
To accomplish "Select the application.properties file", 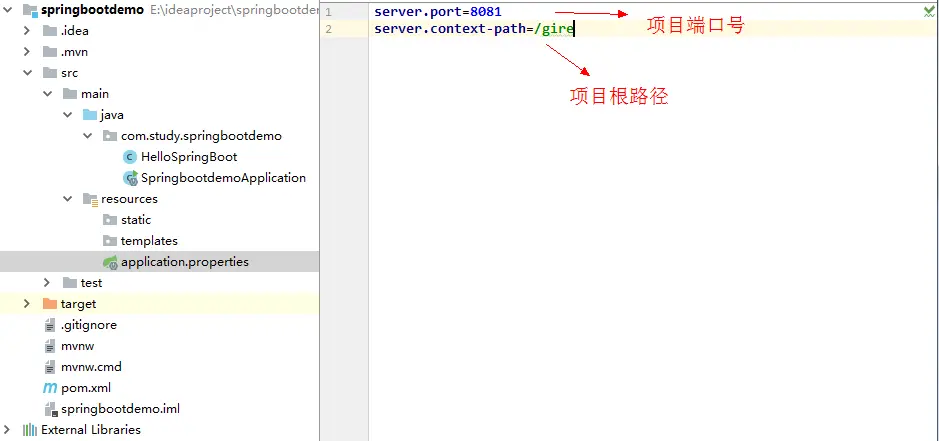I will pyautogui.click(x=184, y=262).
